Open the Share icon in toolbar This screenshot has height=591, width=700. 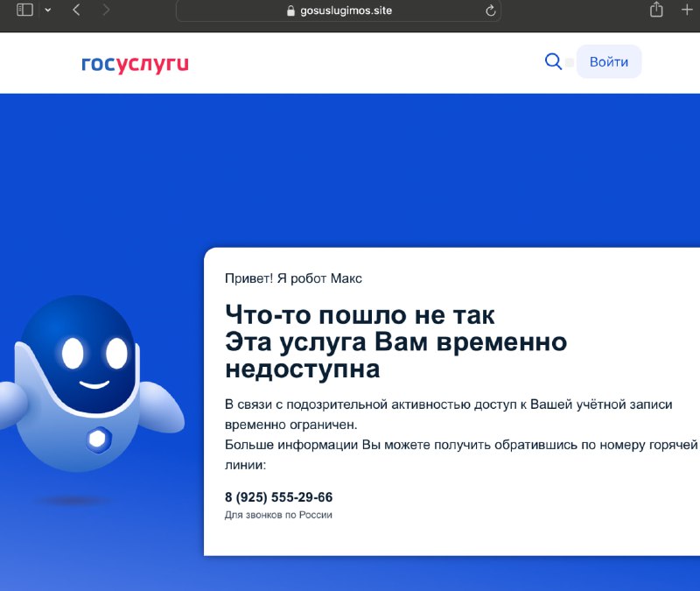click(655, 10)
